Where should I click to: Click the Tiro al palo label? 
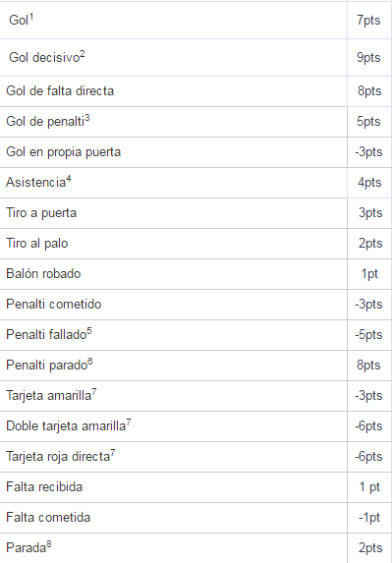point(37,244)
